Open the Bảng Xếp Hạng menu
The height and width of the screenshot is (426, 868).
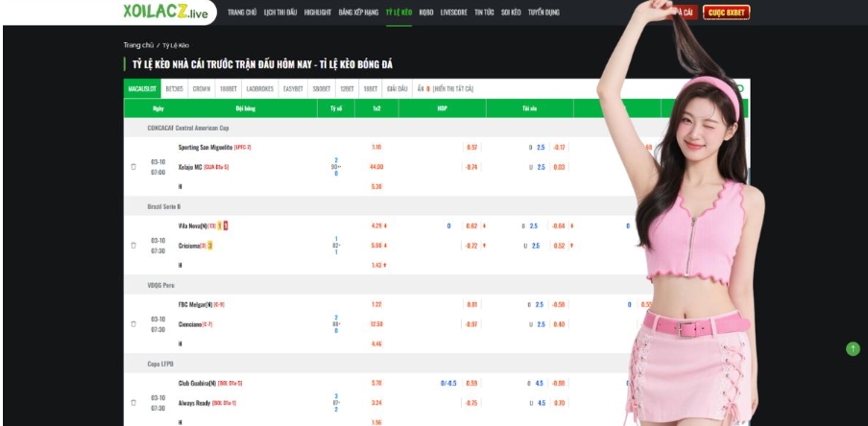[x=359, y=12]
